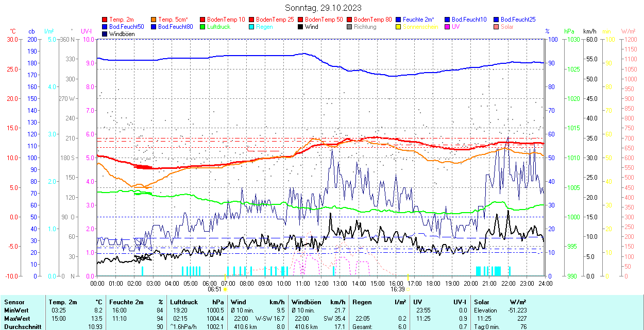Click the sunrise marker at 06:51
This screenshot has width=644, height=330.
click(225, 289)
